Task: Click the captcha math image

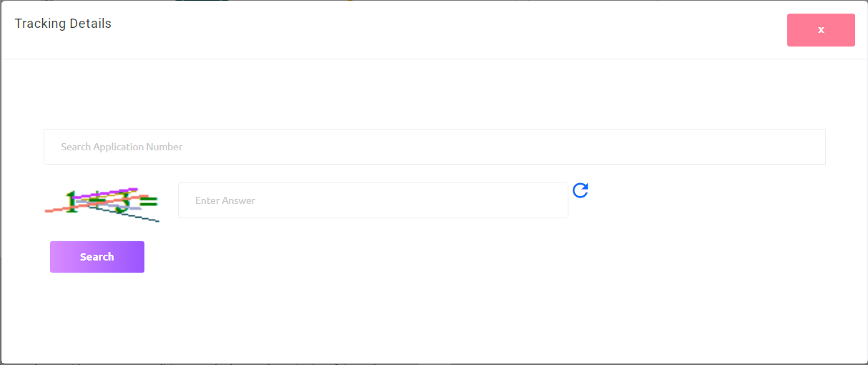Action: (102, 203)
